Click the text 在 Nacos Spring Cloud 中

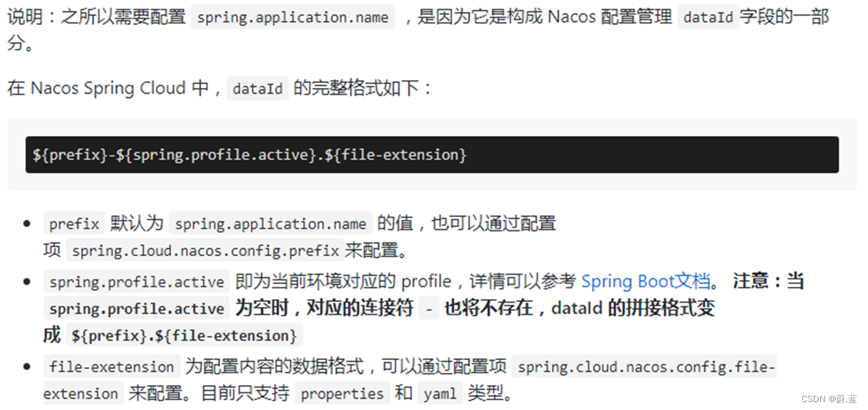tap(107, 89)
